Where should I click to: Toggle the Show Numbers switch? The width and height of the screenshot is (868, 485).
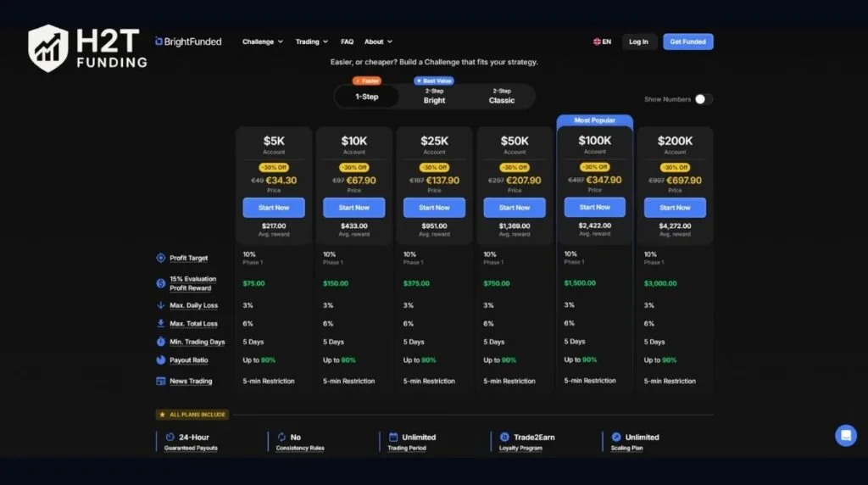coord(704,99)
